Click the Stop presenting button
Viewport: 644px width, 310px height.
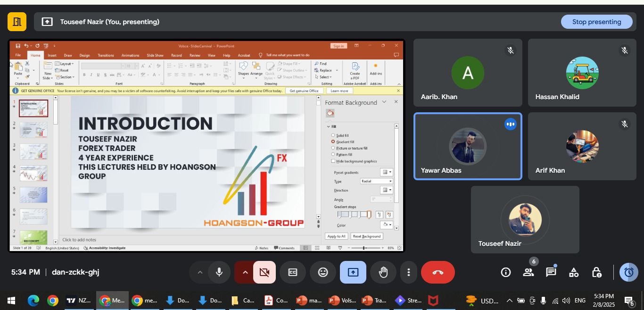coord(596,22)
